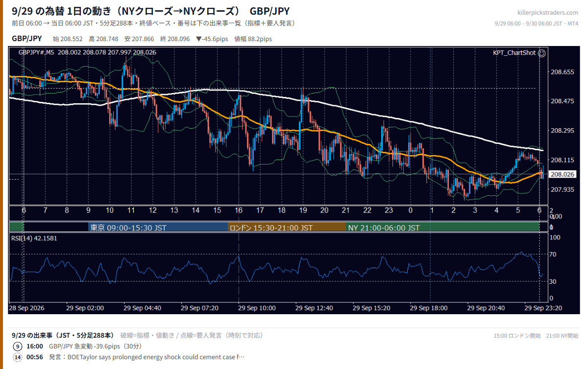
Task: Click the 29 Sep 02:00 time axis label
Action: [x=85, y=308]
